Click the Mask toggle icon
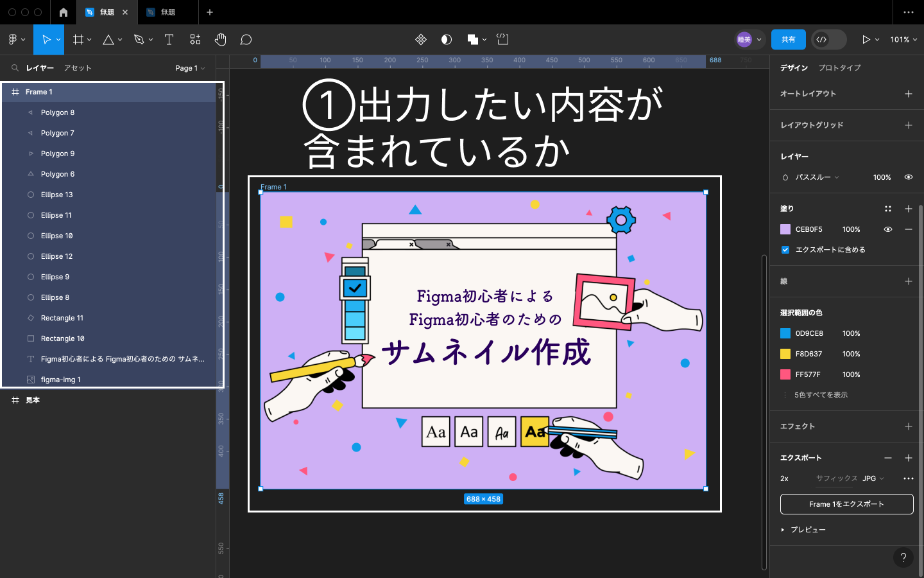924x578 pixels. click(x=447, y=40)
